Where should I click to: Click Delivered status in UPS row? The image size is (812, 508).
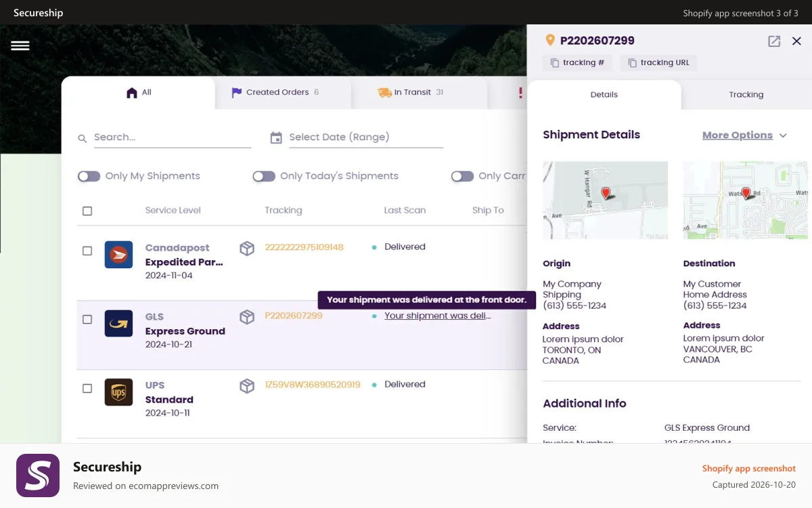(x=405, y=385)
